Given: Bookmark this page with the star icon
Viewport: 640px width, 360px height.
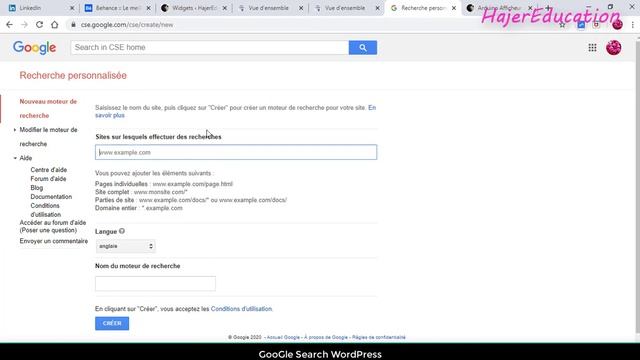Looking at the screenshot, I should point(562,25).
